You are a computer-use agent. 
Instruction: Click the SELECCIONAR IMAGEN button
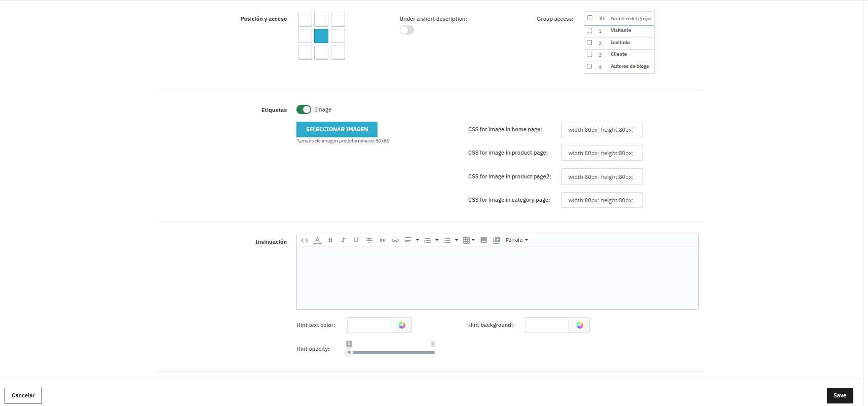click(x=336, y=129)
